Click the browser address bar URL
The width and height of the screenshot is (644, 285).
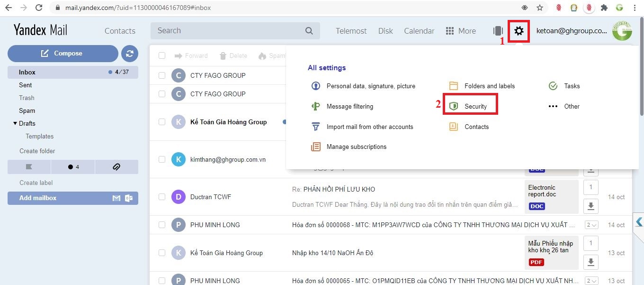coord(138,8)
